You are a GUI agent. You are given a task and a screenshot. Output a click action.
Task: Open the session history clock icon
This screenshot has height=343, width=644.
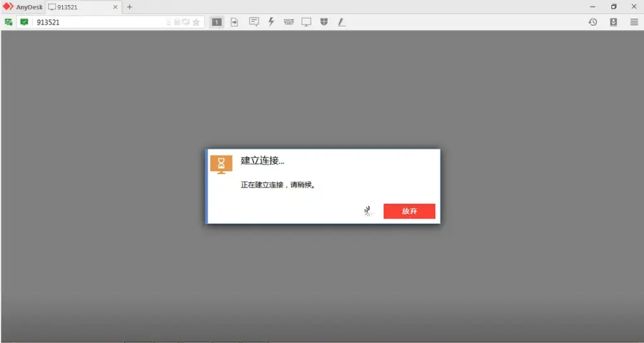592,22
